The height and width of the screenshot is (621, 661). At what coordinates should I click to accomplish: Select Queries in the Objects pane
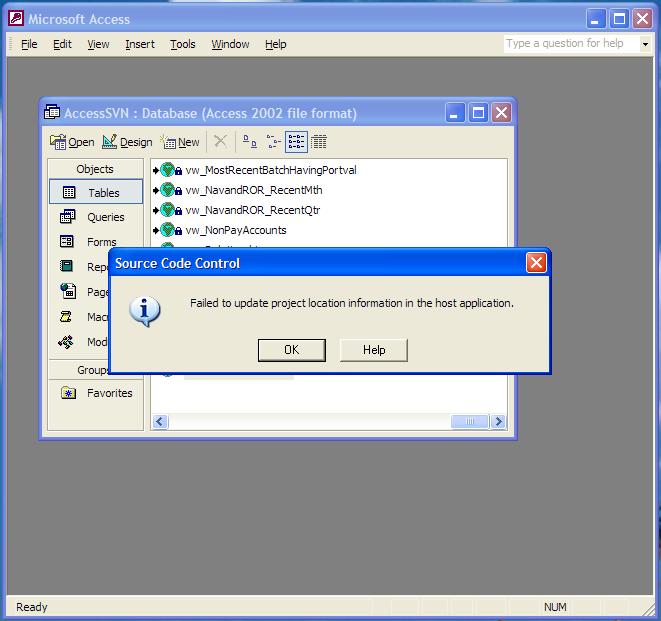tap(96, 217)
